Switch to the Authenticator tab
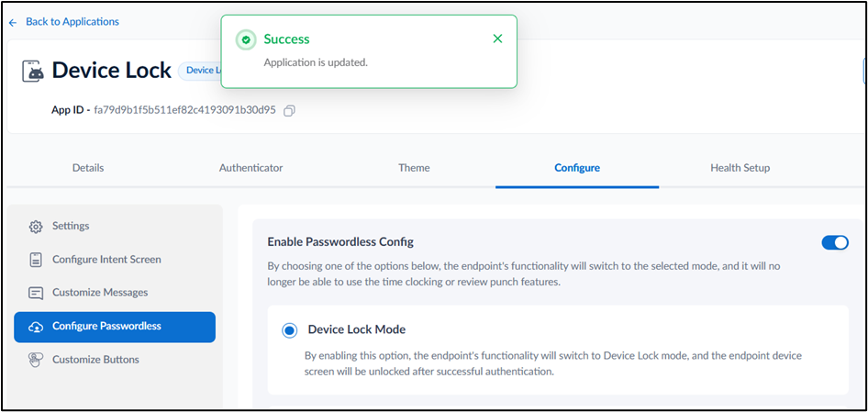The height and width of the screenshot is (412, 868). (x=250, y=168)
